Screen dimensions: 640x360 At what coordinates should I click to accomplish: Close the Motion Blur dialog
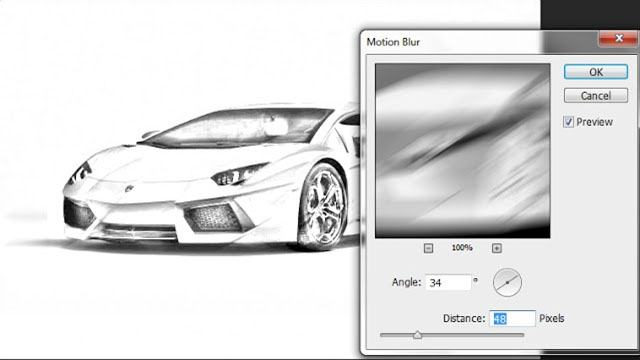tap(618, 38)
